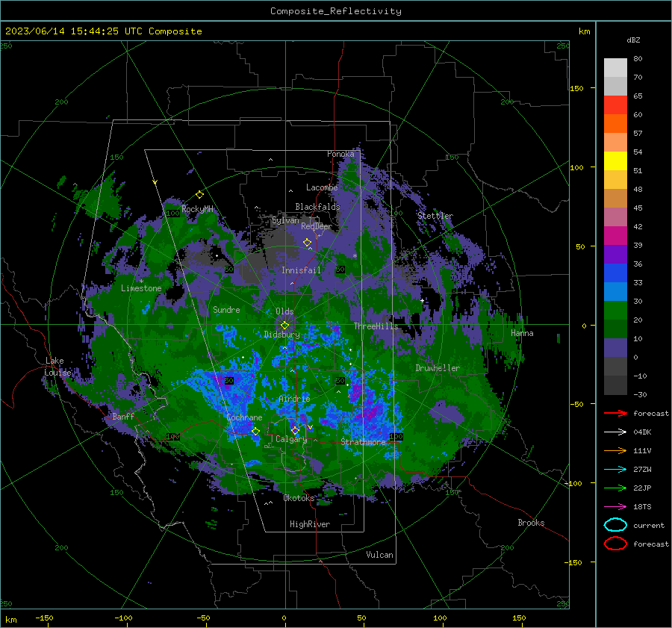The height and width of the screenshot is (628, 672).
Task: Click the Vulcan city label
Action: coord(379,555)
